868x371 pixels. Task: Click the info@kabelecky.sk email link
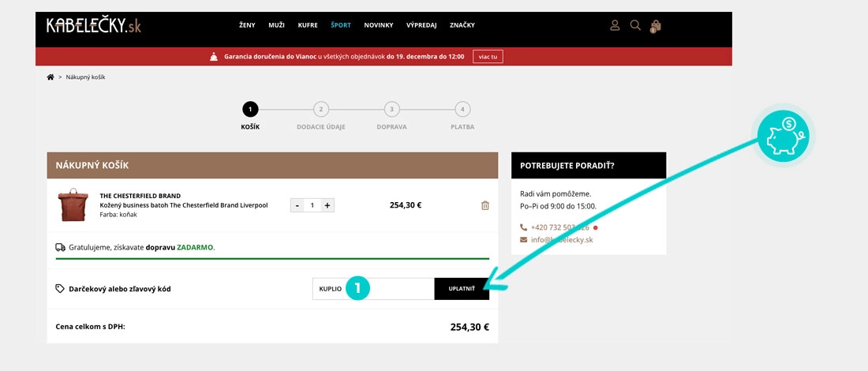click(x=562, y=240)
